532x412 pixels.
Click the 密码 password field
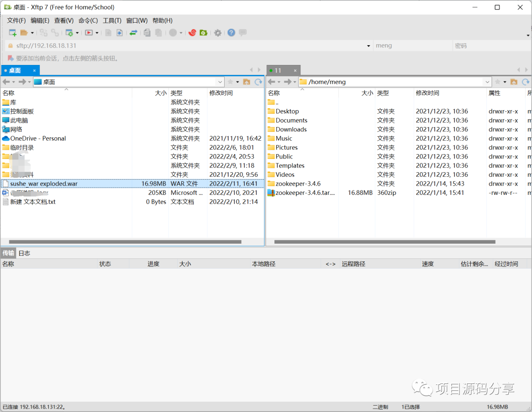pos(492,45)
